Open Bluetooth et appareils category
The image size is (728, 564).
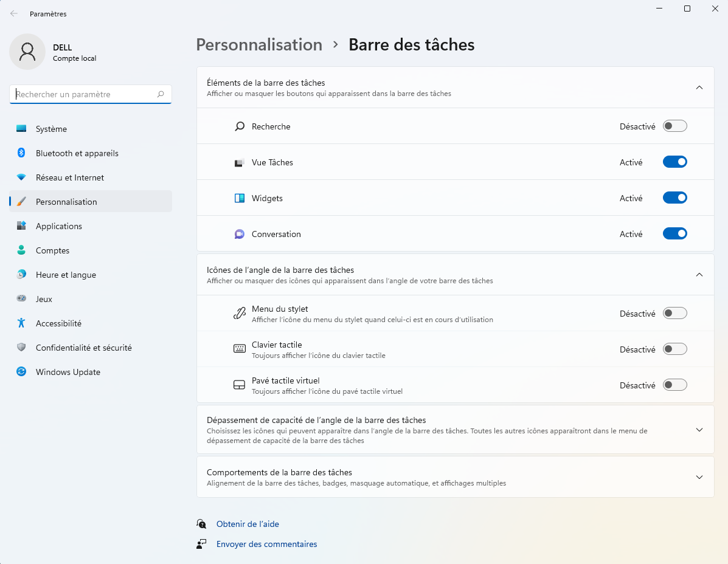(91, 153)
